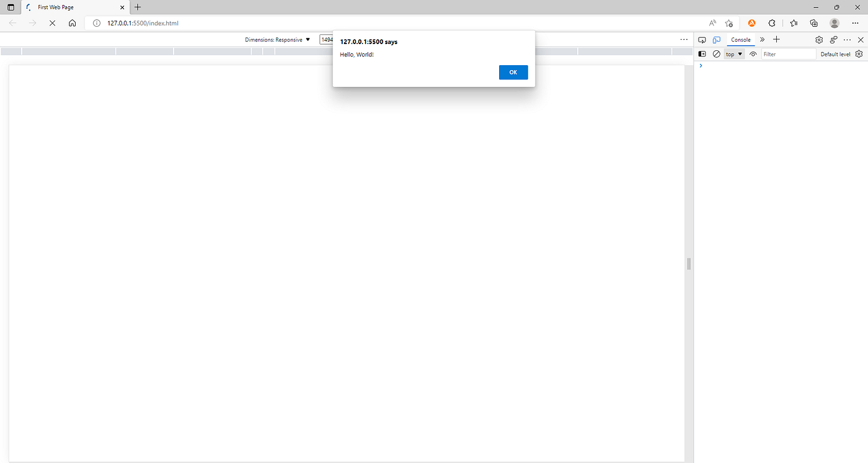Screen dimensions: 868x463
Task: Add a new DevTools panel with the plus icon
Action: (776, 39)
